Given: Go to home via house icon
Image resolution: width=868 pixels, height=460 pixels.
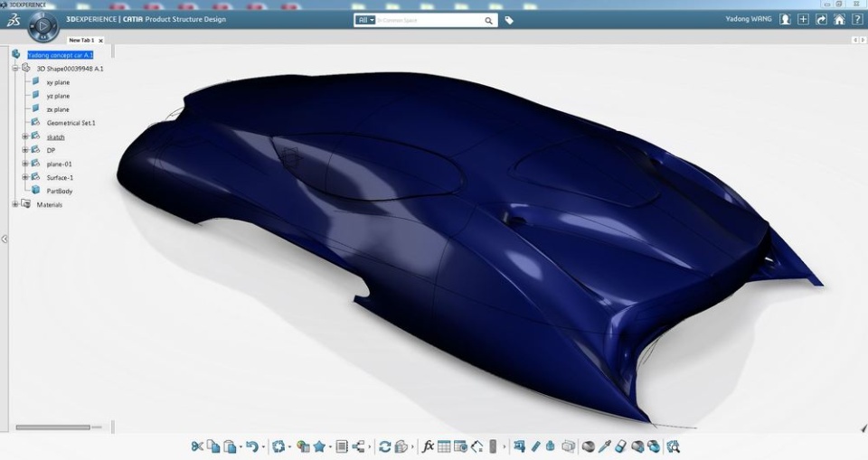Looking at the screenshot, I should [x=839, y=19].
